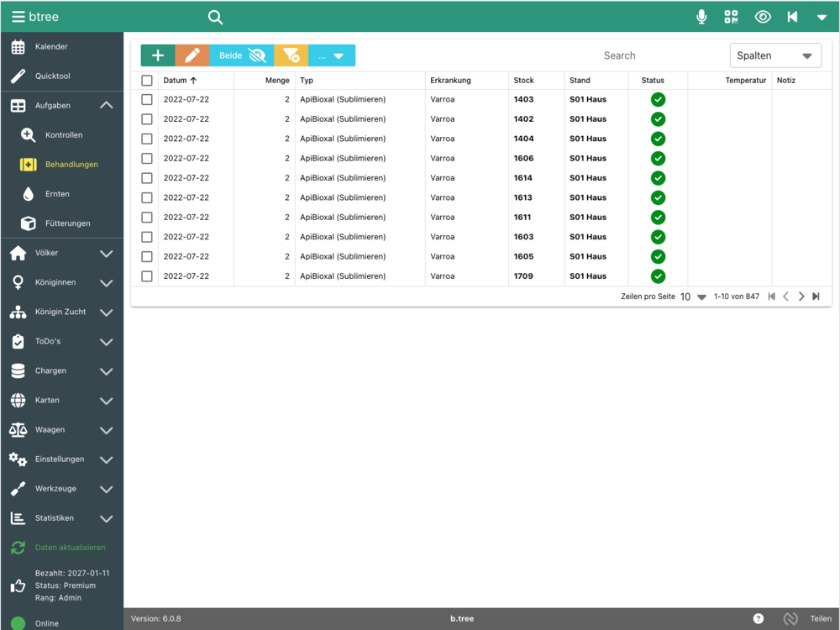
Task: Change the rows per page dropdown
Action: [x=694, y=297]
